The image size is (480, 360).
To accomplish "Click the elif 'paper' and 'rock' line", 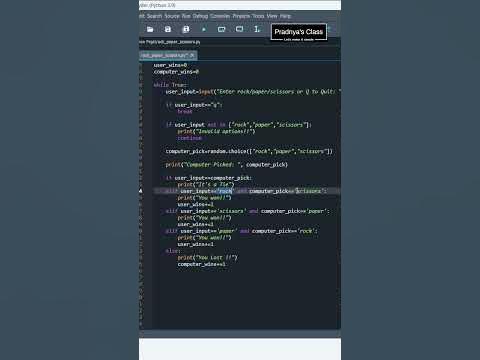I will [x=242, y=231].
